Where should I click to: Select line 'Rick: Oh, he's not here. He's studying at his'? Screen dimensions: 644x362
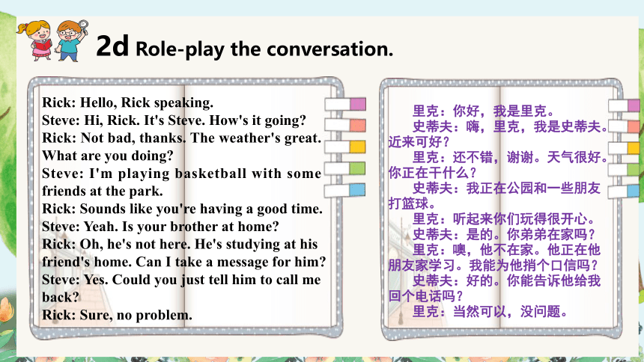180,245
